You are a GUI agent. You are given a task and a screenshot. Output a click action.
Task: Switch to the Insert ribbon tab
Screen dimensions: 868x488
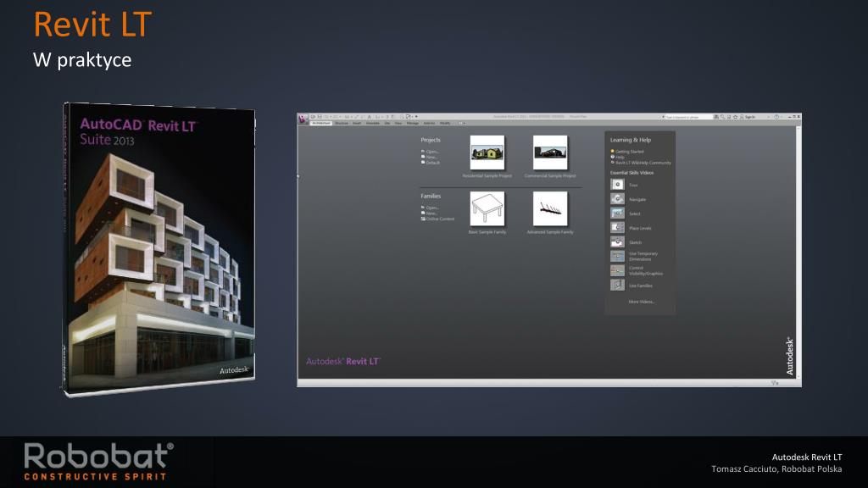pos(357,124)
